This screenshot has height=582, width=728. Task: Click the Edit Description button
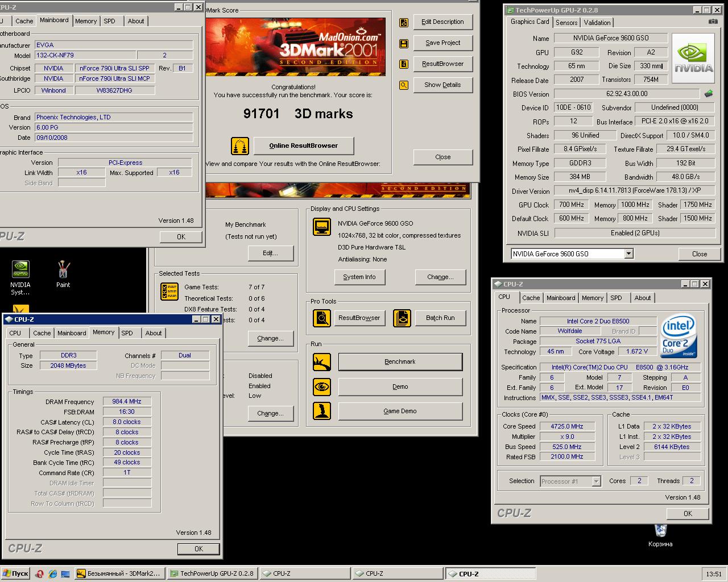pos(443,22)
